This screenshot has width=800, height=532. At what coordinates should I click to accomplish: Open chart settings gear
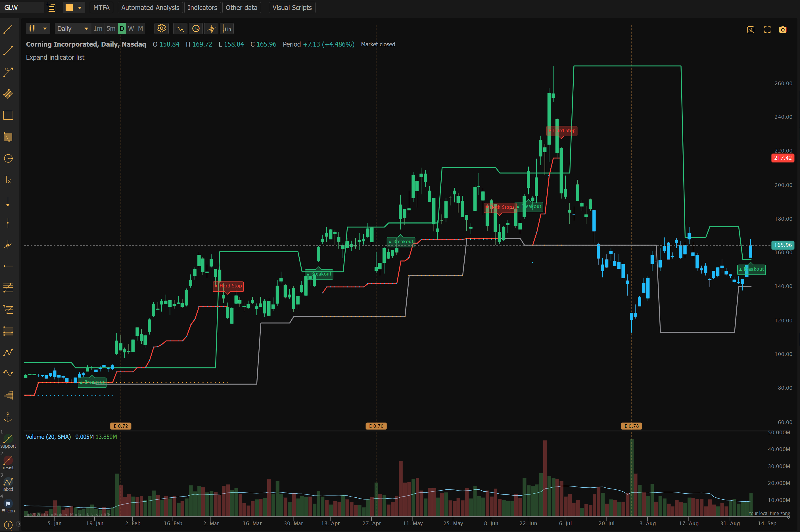[x=161, y=28]
